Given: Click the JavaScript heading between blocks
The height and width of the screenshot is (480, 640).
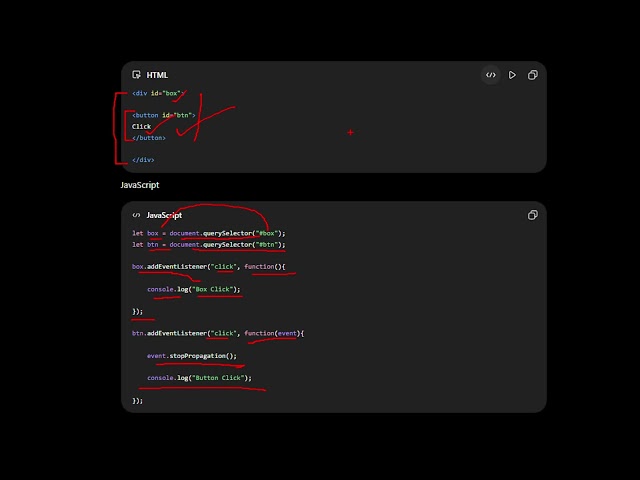Looking at the screenshot, I should click(140, 185).
